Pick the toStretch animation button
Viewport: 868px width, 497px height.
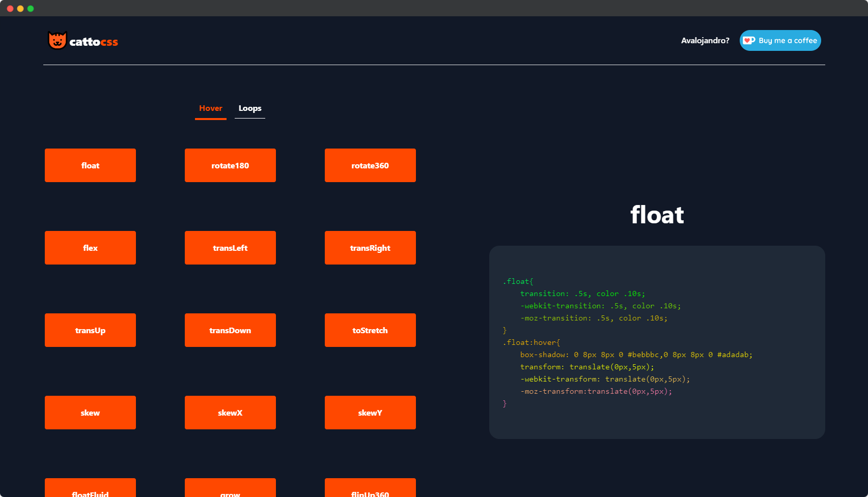(x=370, y=330)
